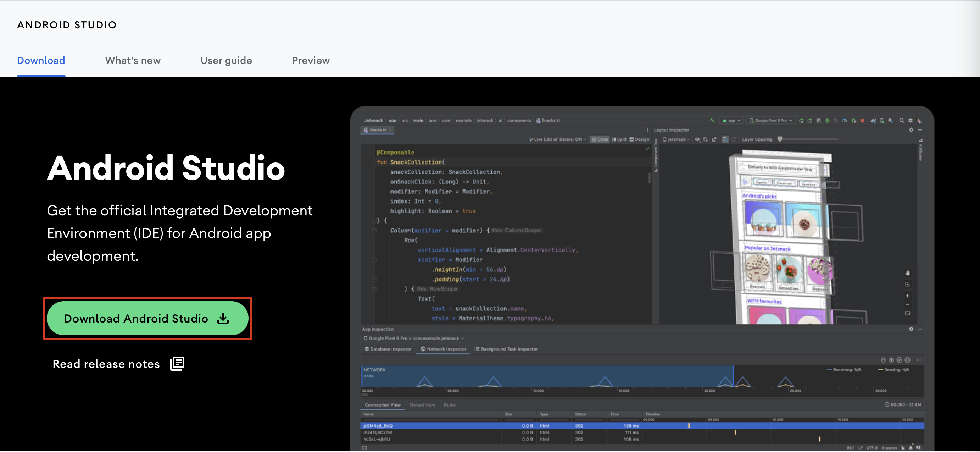Click the Download Android Studio button
Viewport: 980px width, 452px height.
coord(136,318)
